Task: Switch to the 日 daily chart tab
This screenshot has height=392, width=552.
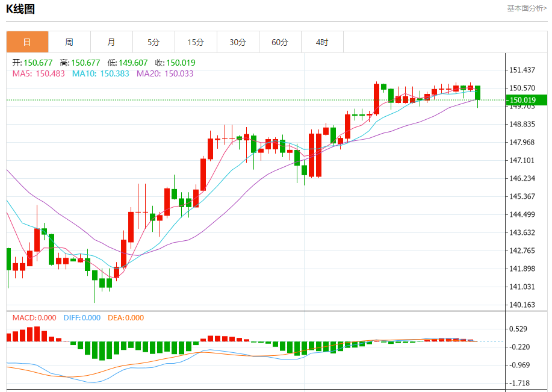Action: coord(27,42)
